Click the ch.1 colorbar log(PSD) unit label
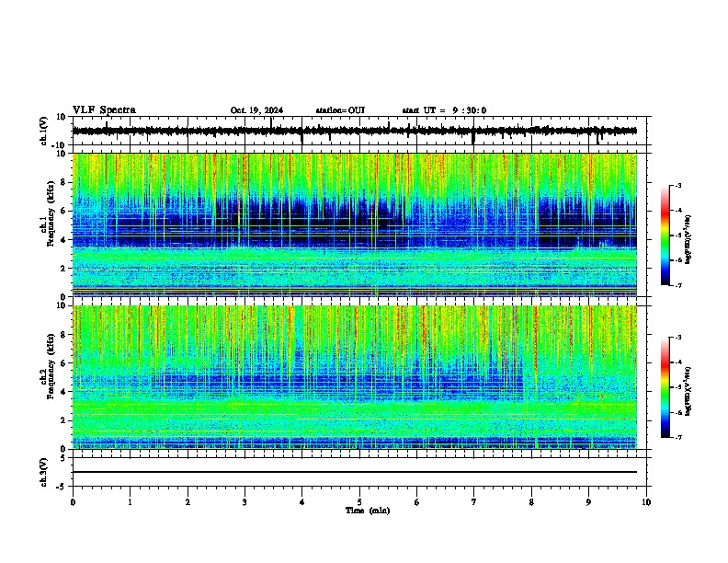Viewport: 728px width, 563px height. 688,240
